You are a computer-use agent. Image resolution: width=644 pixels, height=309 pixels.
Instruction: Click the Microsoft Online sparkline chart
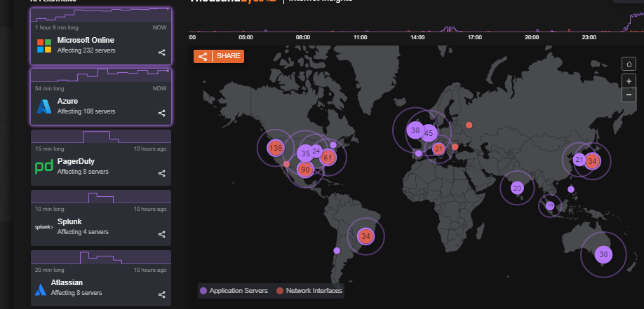click(101, 15)
